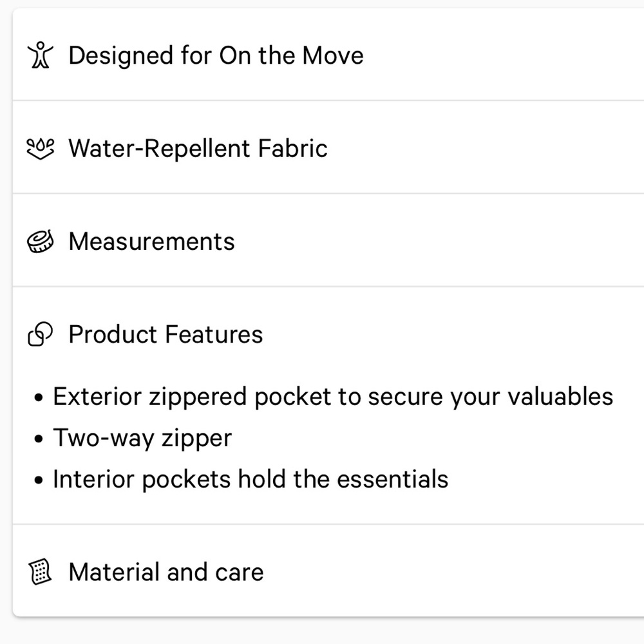
Task: Expand the Material and care section
Action: (166, 572)
